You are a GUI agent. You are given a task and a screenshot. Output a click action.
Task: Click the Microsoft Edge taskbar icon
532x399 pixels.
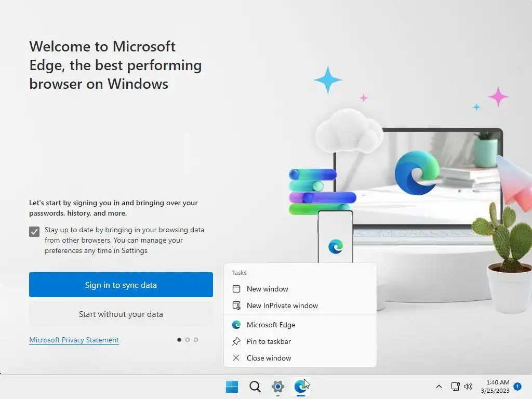click(301, 387)
